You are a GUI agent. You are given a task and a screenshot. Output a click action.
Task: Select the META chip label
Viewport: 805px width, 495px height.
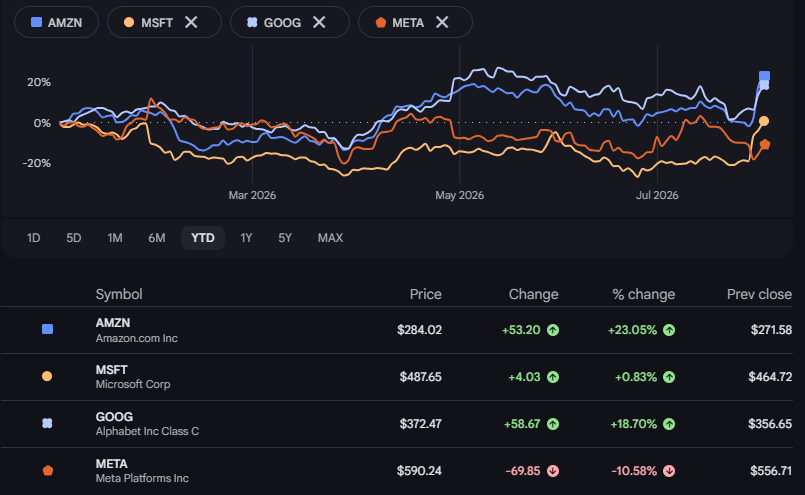point(408,23)
